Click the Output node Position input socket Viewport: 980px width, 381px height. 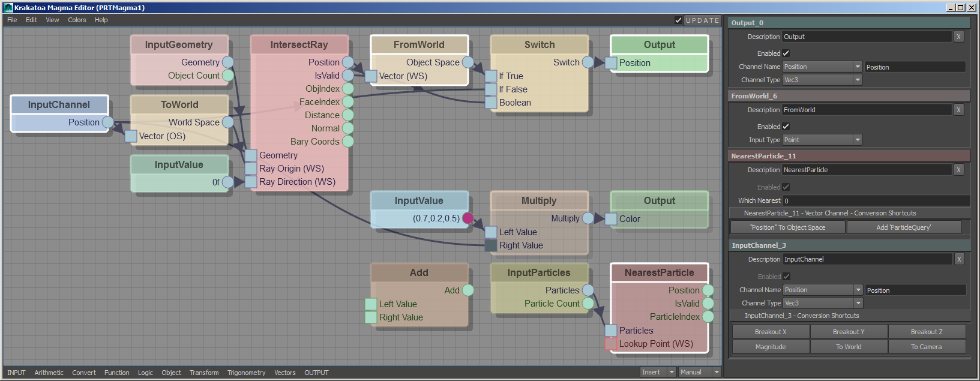tap(611, 63)
